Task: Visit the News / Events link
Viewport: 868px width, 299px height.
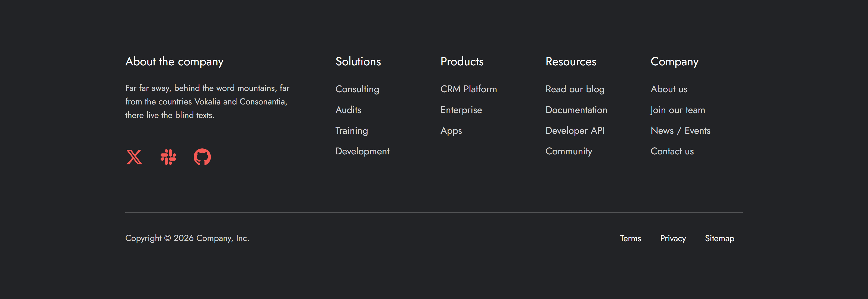Action: pos(680,131)
